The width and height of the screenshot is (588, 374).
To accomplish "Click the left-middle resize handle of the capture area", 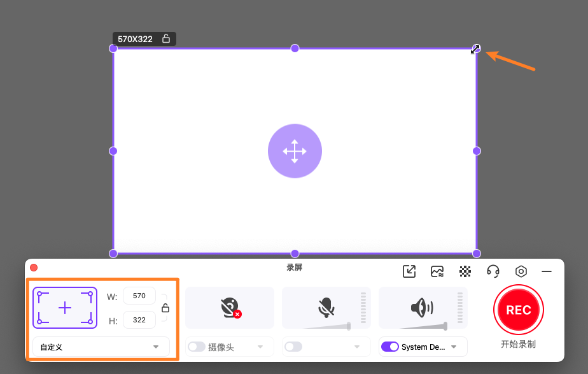I will 113,151.
